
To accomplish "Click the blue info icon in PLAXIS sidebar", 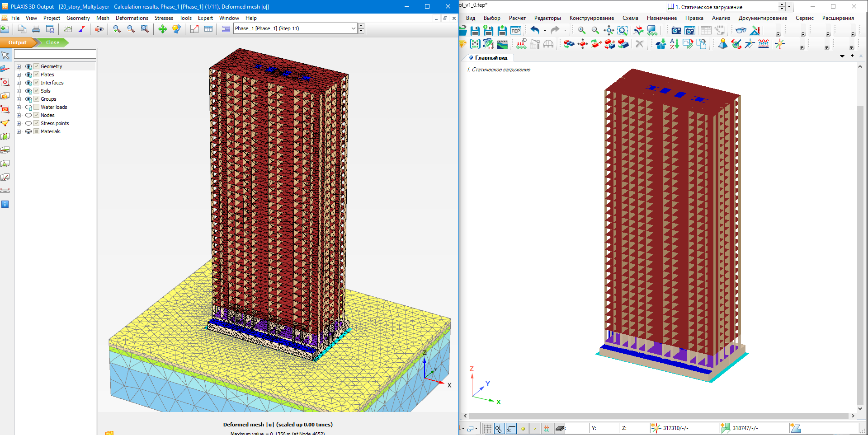I will [5, 204].
